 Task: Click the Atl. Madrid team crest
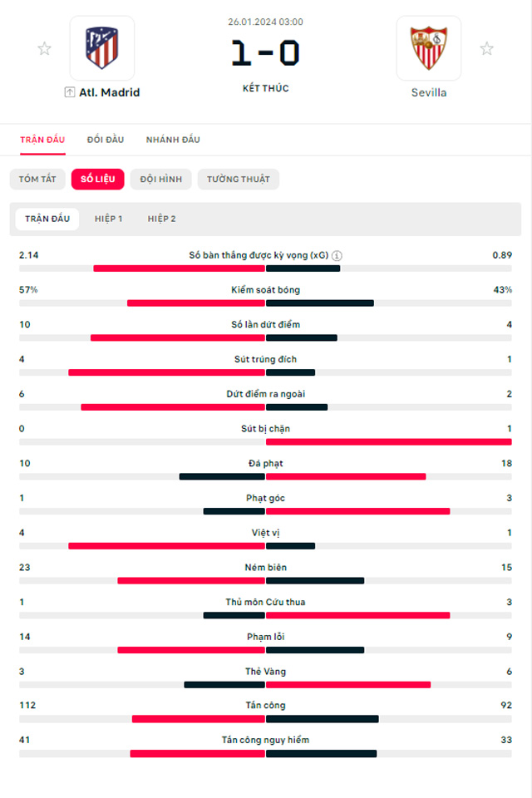click(x=102, y=48)
